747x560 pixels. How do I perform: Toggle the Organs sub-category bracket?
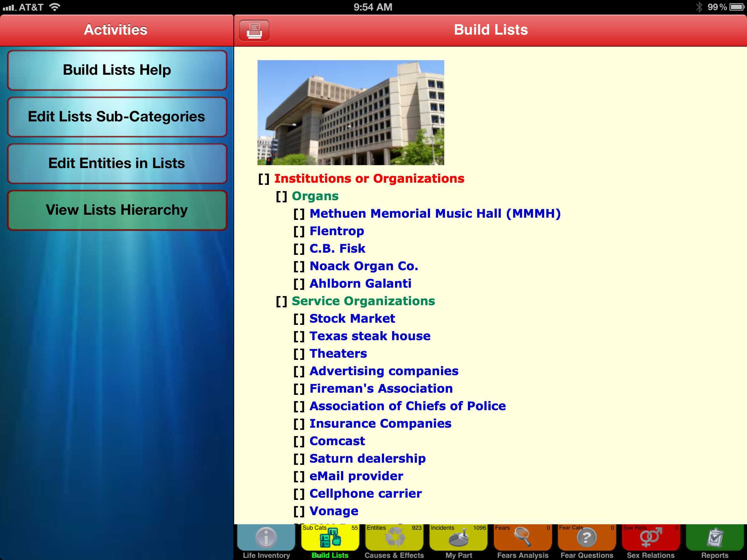(x=281, y=197)
